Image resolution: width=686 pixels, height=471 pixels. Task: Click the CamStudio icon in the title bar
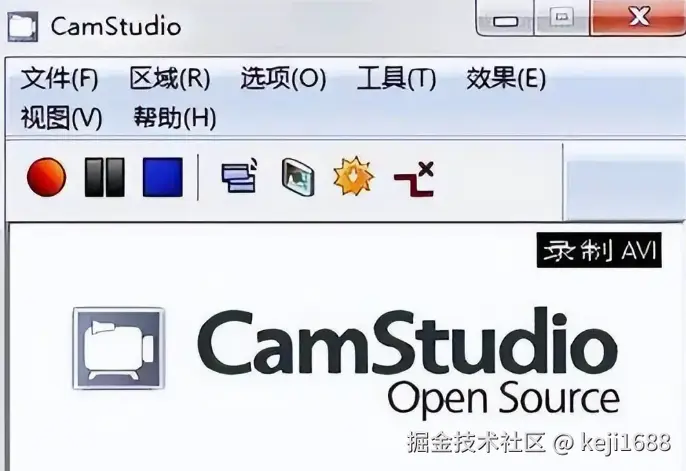[23, 26]
